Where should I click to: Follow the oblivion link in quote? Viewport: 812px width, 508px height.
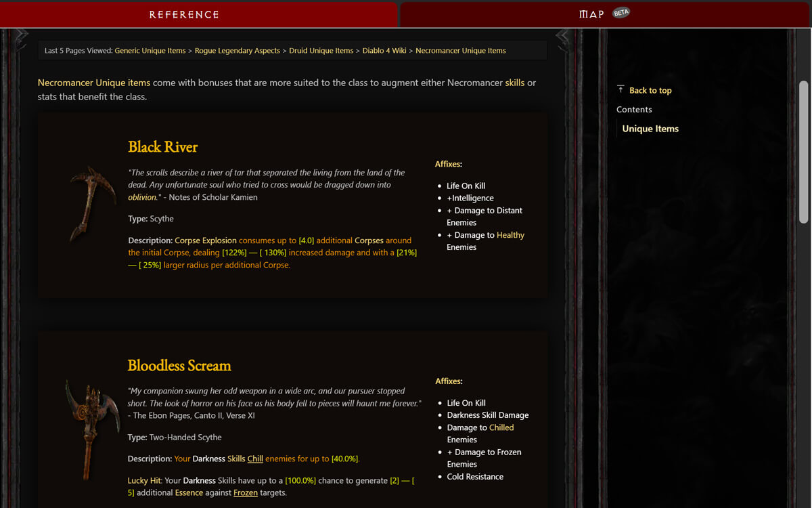coord(142,197)
